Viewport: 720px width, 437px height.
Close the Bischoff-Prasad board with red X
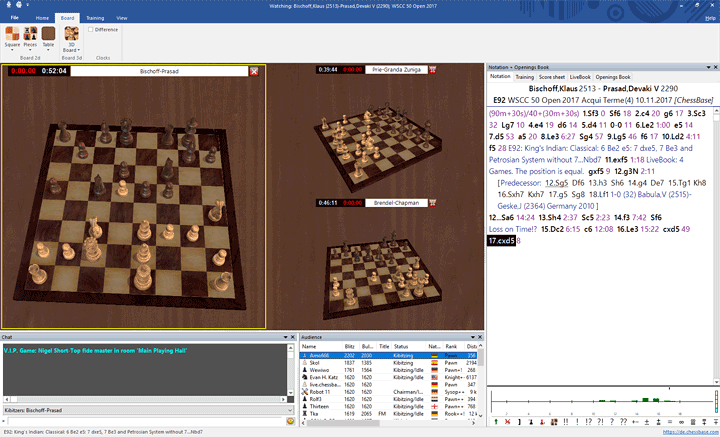[x=254, y=71]
